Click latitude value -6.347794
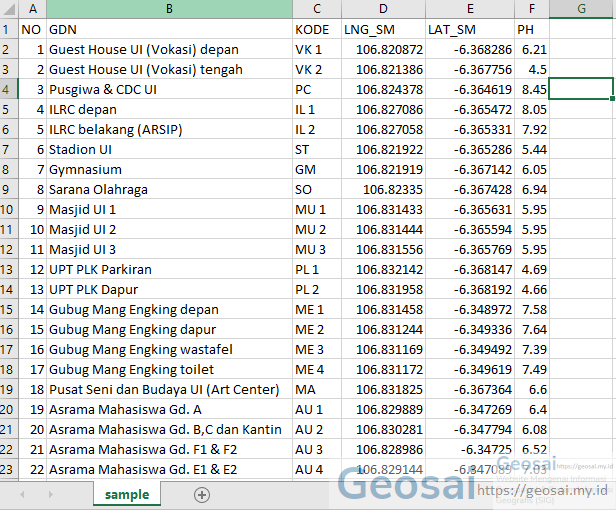The image size is (616, 510). pyautogui.click(x=470, y=429)
